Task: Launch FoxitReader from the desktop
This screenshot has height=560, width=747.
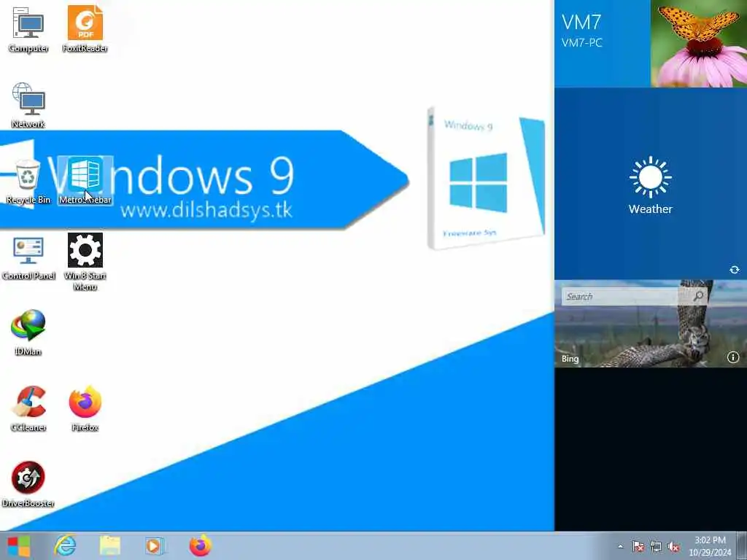Action: click(85, 29)
